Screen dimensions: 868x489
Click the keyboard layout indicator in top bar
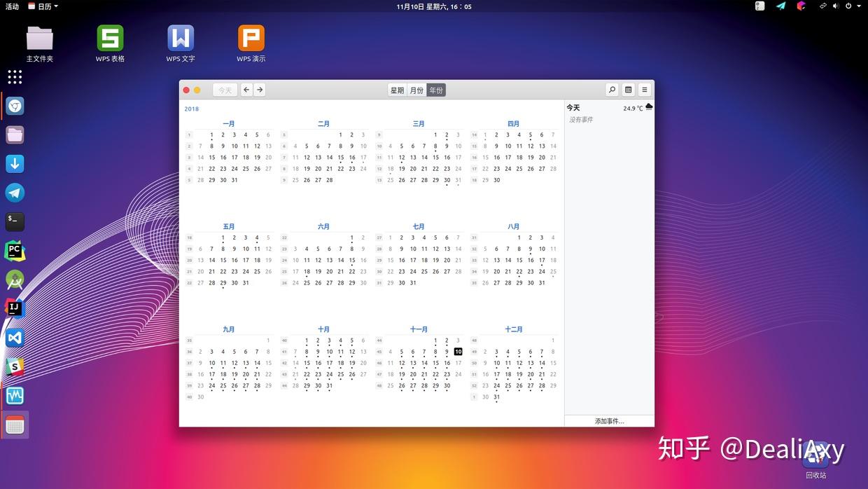tap(759, 6)
